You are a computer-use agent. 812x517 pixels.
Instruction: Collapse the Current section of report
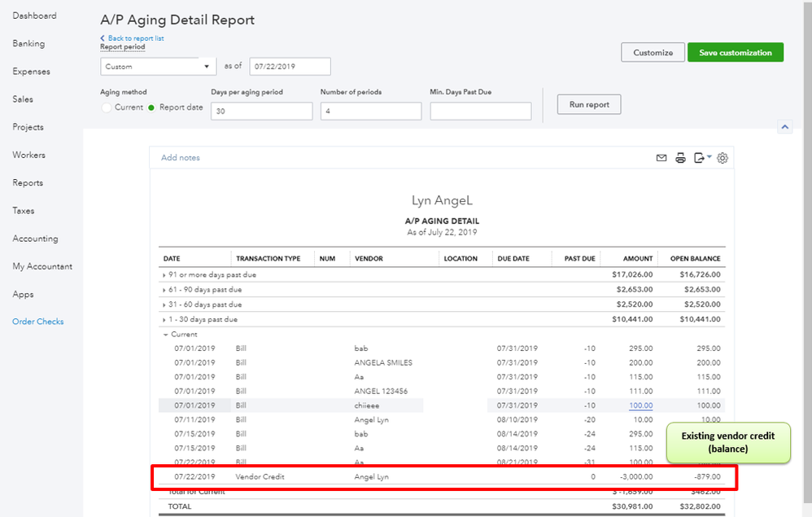click(x=166, y=335)
